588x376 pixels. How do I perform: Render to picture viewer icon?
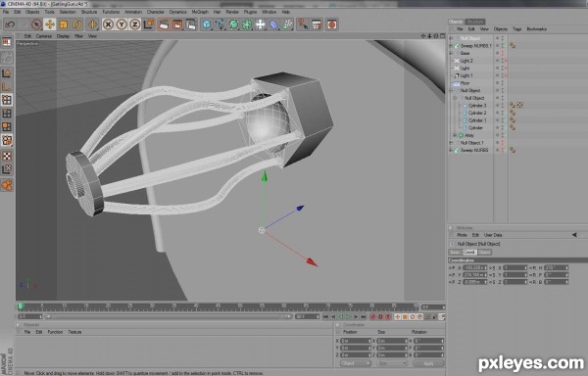(x=177, y=24)
